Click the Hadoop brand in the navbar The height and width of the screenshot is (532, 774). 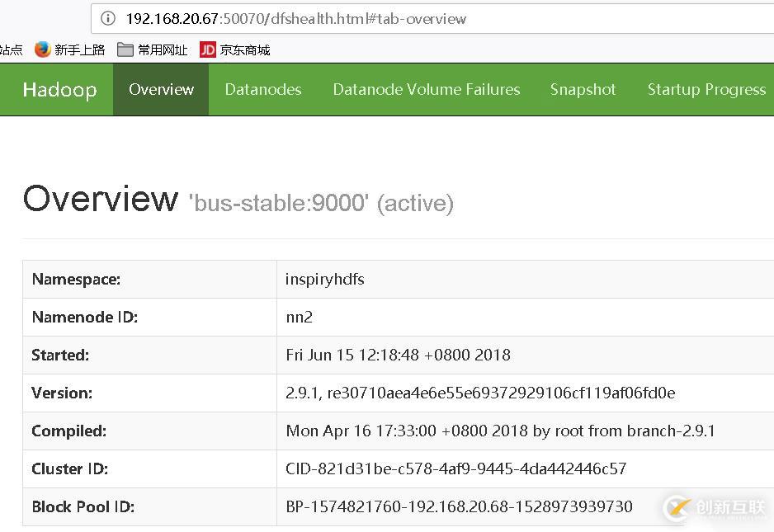click(x=59, y=89)
